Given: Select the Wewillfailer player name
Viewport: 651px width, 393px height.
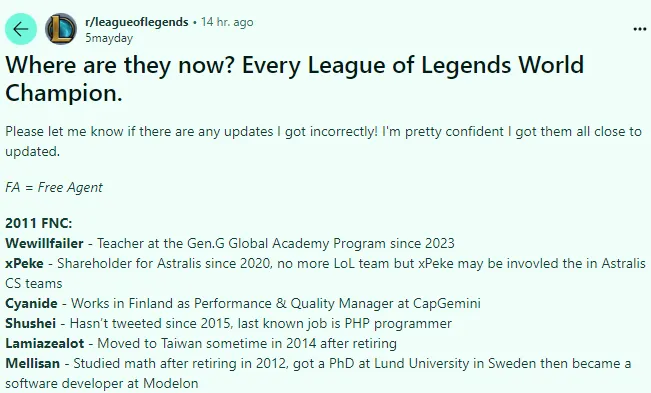Looking at the screenshot, I should click(44, 243).
